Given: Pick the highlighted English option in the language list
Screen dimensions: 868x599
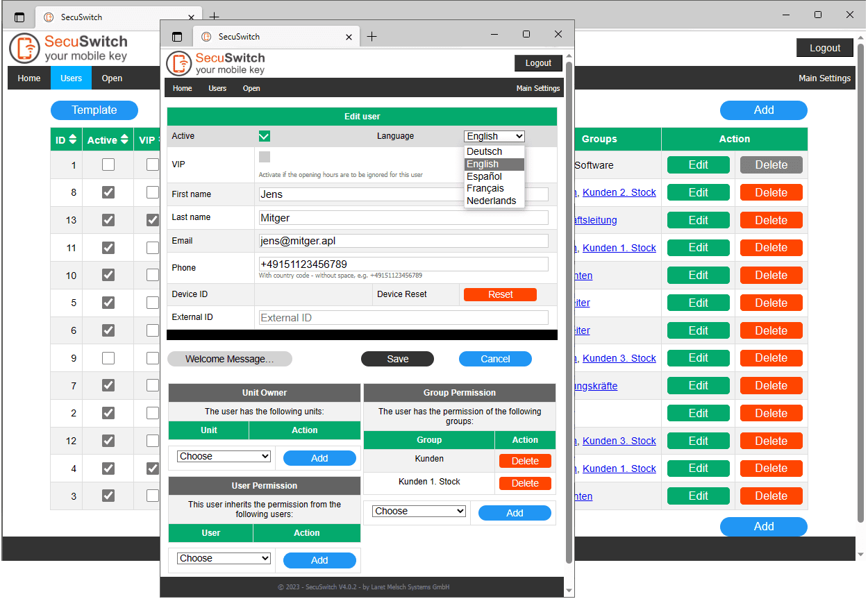Looking at the screenshot, I should [x=494, y=164].
